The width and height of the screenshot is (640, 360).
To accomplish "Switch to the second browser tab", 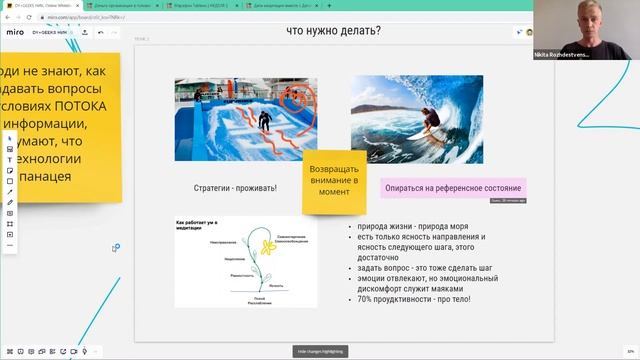I will tap(122, 6).
